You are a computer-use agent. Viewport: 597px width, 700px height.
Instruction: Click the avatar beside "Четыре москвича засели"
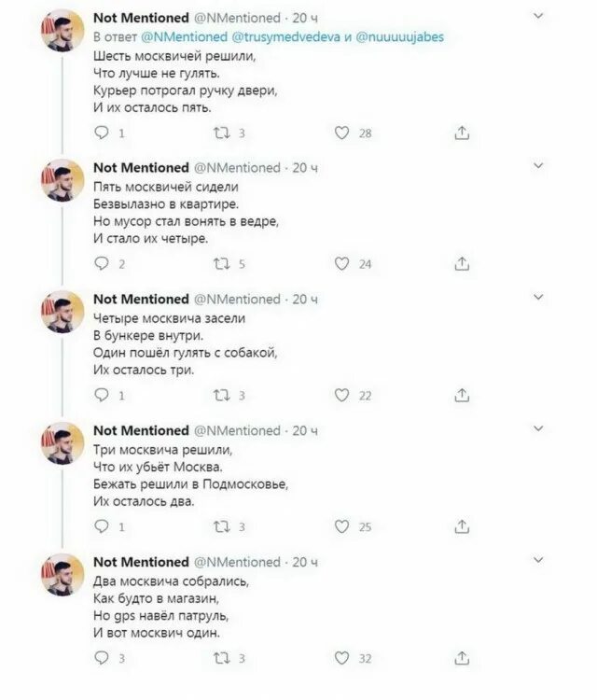click(x=62, y=313)
